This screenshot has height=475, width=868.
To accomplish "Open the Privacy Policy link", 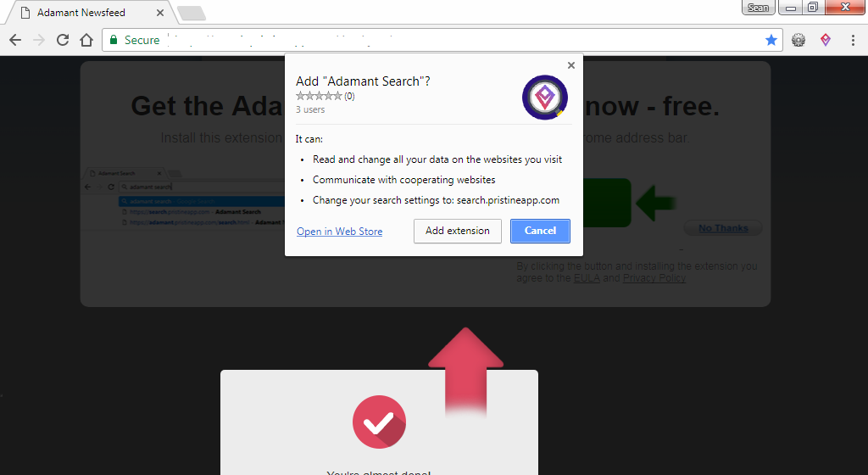I will (654, 278).
